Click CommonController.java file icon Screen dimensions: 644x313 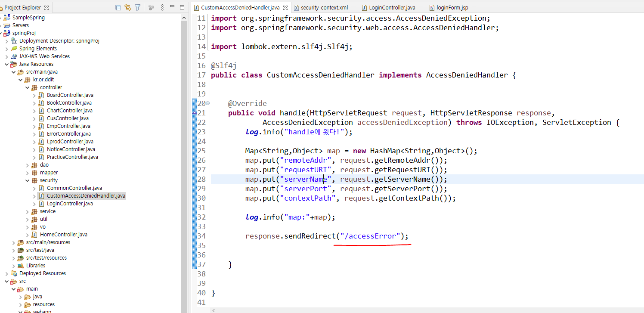click(x=41, y=188)
